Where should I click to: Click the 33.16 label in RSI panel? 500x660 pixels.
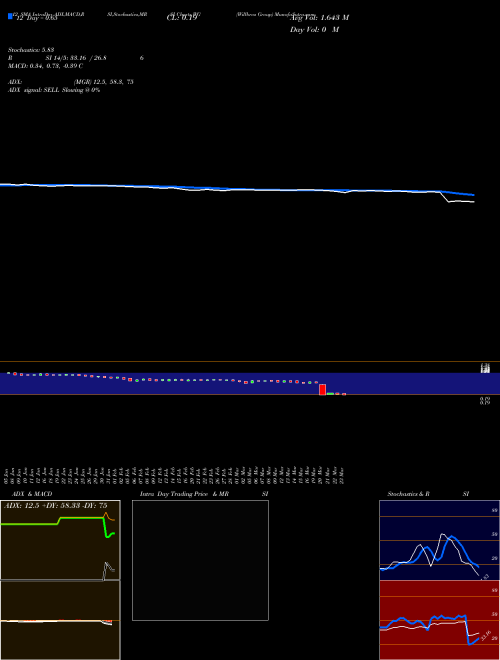pyautogui.click(x=485, y=635)
